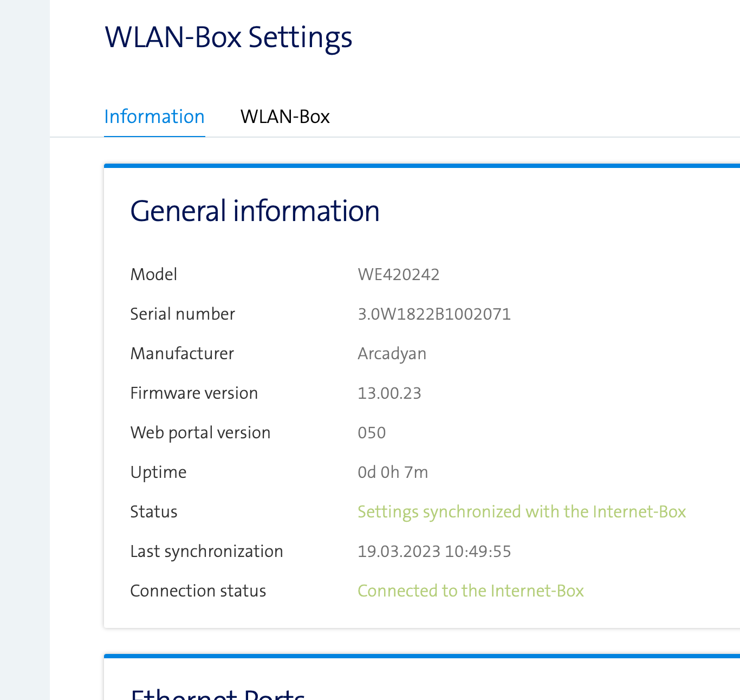Image resolution: width=740 pixels, height=700 pixels.
Task: Click the General information heading
Action: coord(255,211)
